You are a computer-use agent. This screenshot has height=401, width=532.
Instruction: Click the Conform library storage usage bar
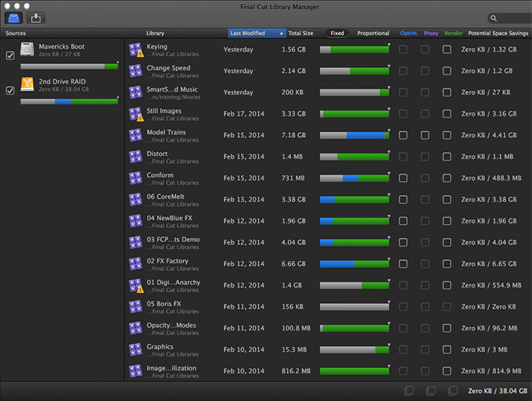[x=354, y=179]
